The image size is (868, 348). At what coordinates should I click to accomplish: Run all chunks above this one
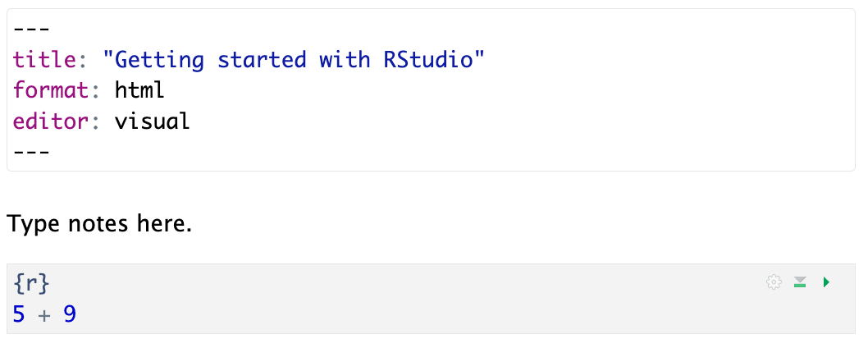click(x=800, y=282)
